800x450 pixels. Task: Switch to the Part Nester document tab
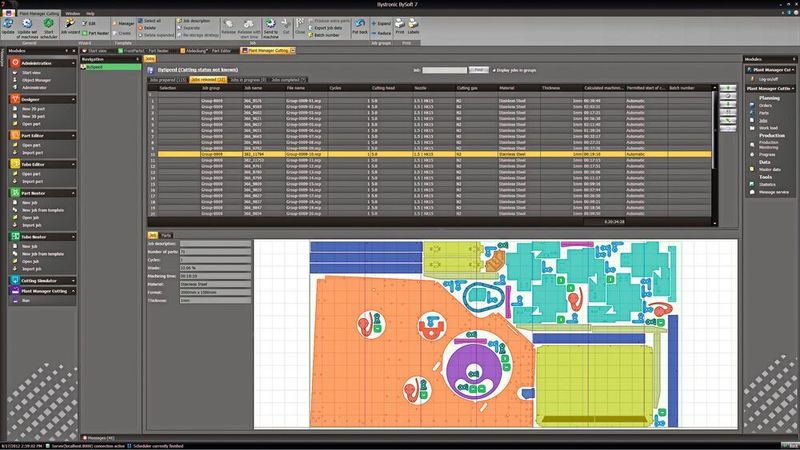(x=143, y=51)
